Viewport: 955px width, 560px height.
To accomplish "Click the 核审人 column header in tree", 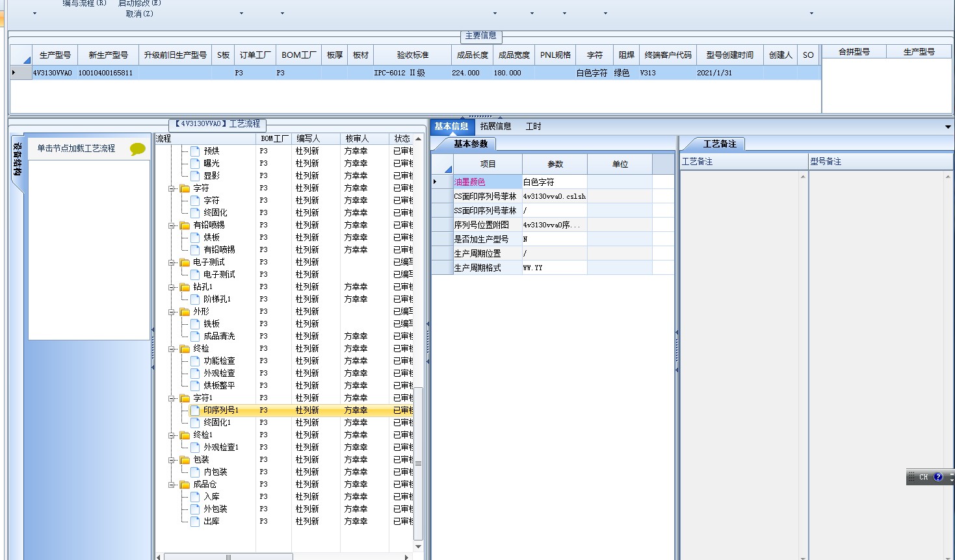I will tap(364, 139).
